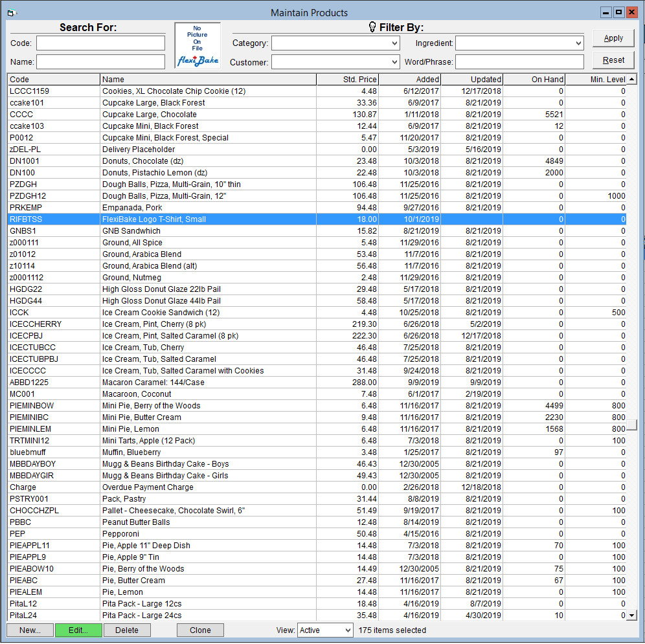
Task: Click the vertical scrollbar thumb
Action: [632, 425]
